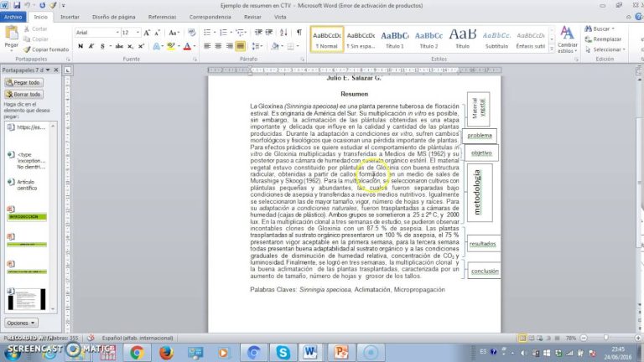Image resolution: width=644 pixels, height=362 pixels.
Task: Increase paragraph indent
Action: [x=269, y=33]
